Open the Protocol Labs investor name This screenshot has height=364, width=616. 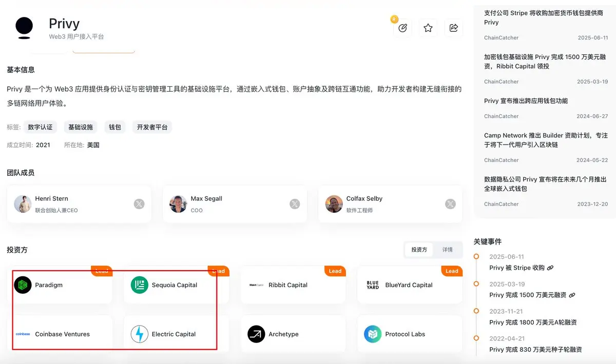tap(405, 334)
